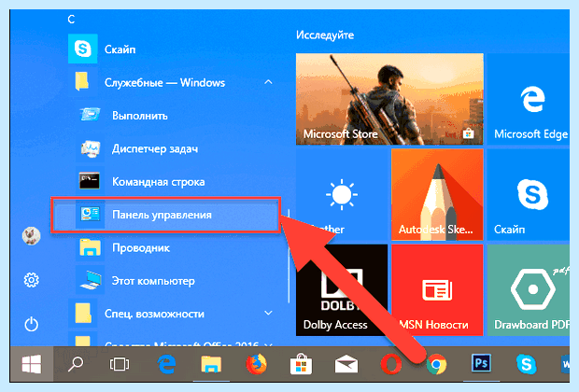Open the Mail app on the taskbar
The image size is (579, 392).
[346, 364]
